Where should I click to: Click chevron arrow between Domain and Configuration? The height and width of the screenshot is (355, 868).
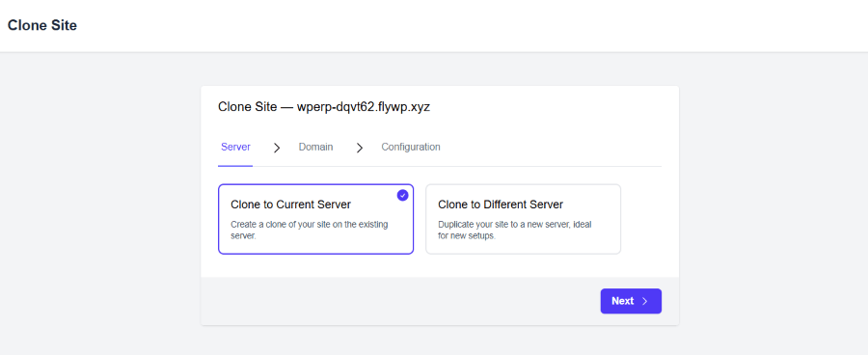coord(360,148)
